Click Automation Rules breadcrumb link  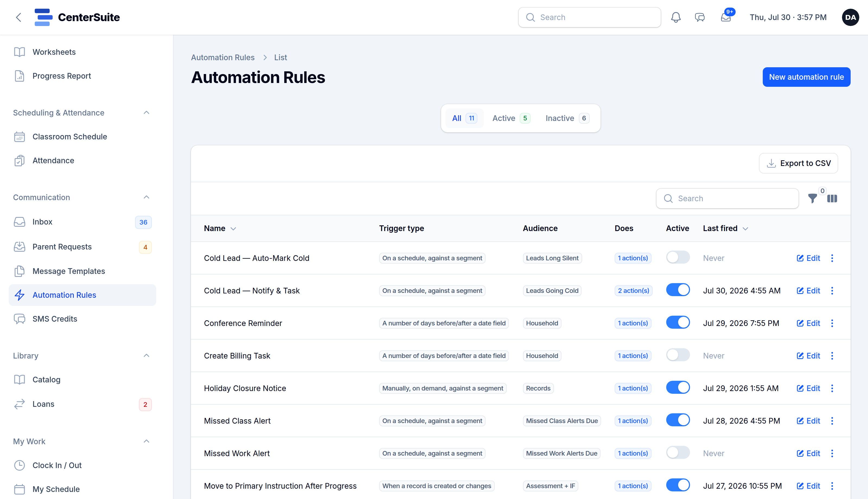(223, 57)
